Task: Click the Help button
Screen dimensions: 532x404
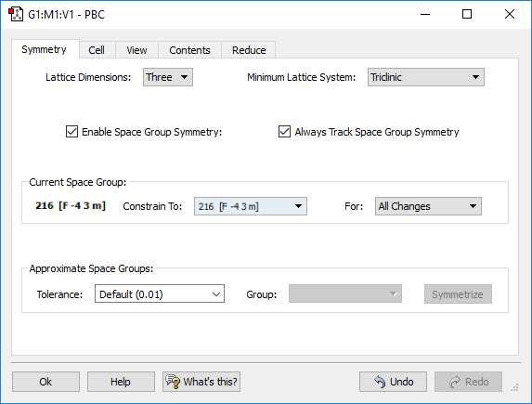Action: [x=121, y=382]
